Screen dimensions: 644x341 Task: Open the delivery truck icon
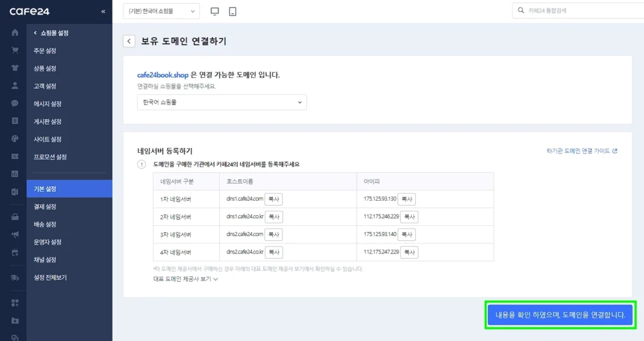(15, 277)
